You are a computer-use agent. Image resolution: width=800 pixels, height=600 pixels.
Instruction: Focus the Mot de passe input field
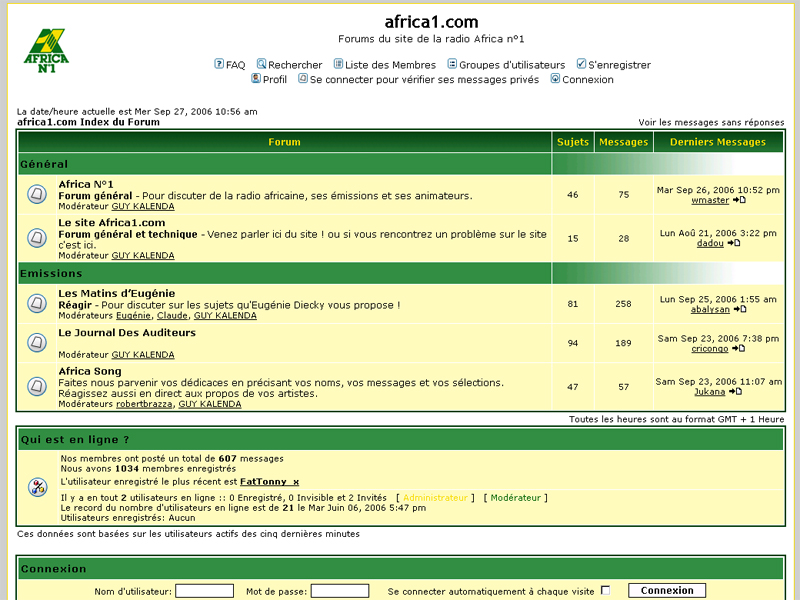[340, 591]
